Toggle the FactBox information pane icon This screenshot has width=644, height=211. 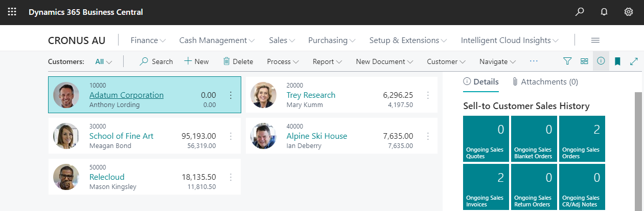click(x=601, y=61)
